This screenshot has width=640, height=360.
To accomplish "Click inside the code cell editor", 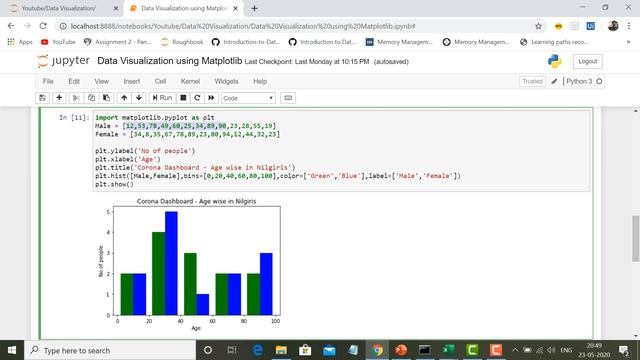I will [x=342, y=151].
